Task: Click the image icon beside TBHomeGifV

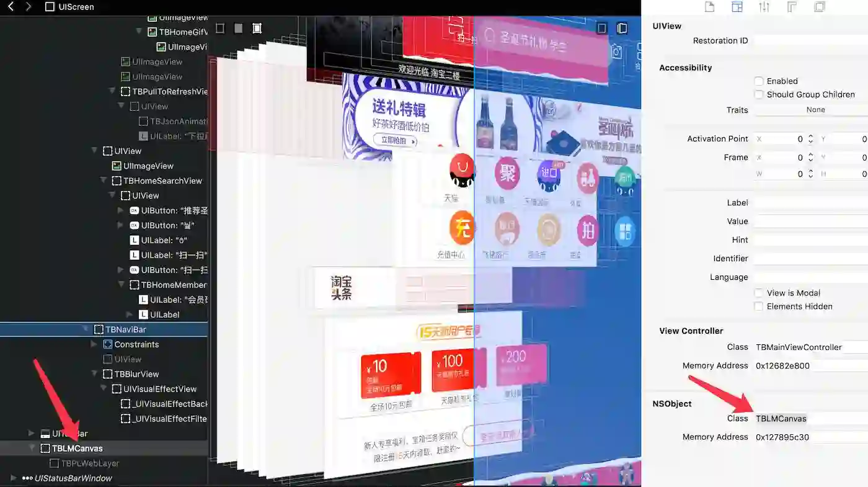Action: pyautogui.click(x=153, y=32)
